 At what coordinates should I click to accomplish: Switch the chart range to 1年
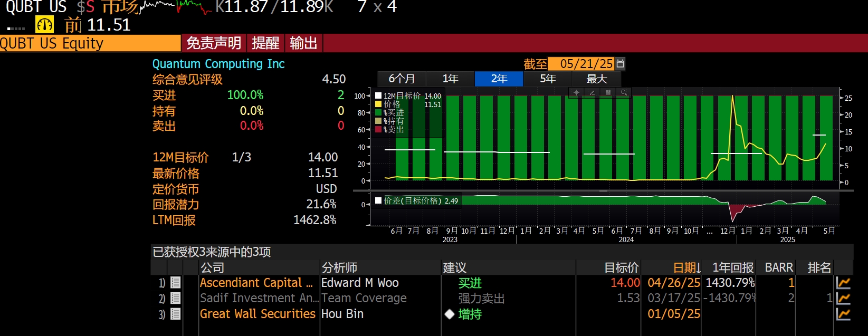(x=450, y=79)
